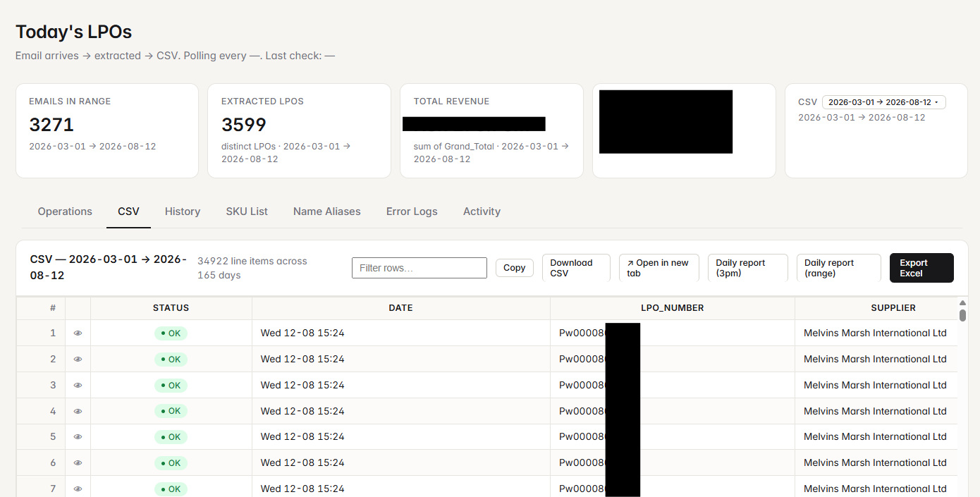Click the Download CSV button
This screenshot has width=980, height=497.
click(x=576, y=268)
